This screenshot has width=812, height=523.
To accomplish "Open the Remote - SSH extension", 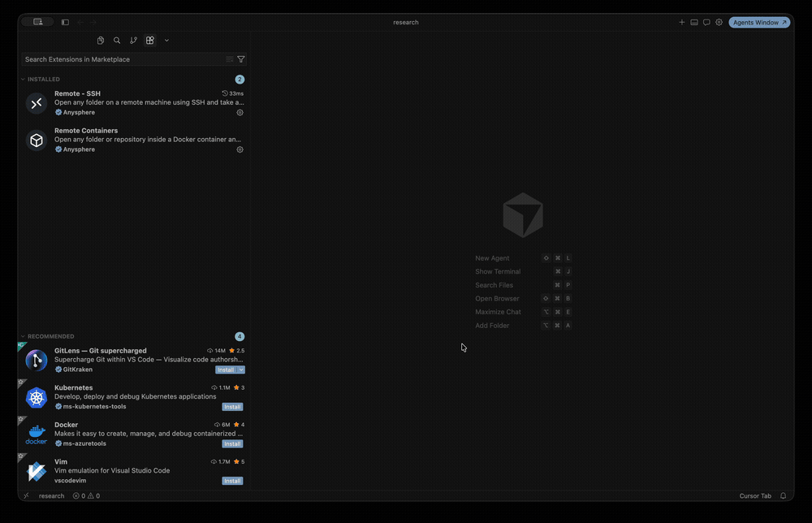I will [134, 103].
